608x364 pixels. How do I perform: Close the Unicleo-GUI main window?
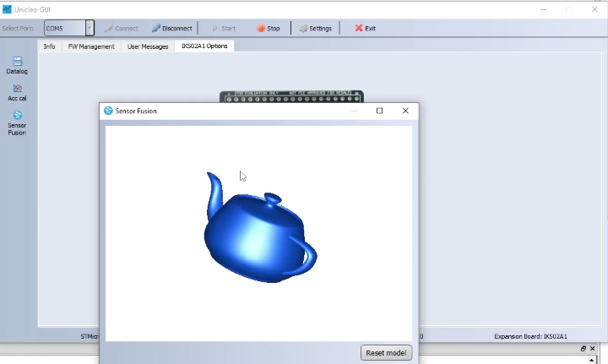[x=594, y=9]
